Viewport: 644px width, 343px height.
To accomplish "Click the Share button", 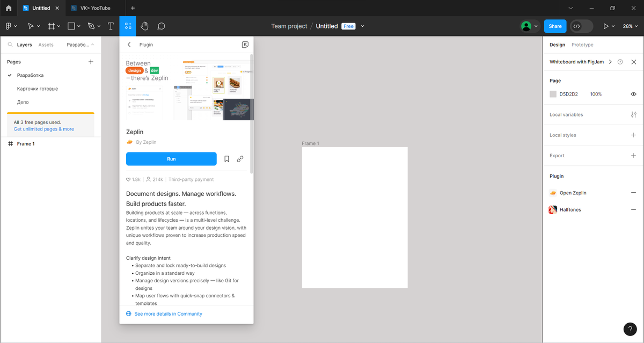I will [555, 26].
